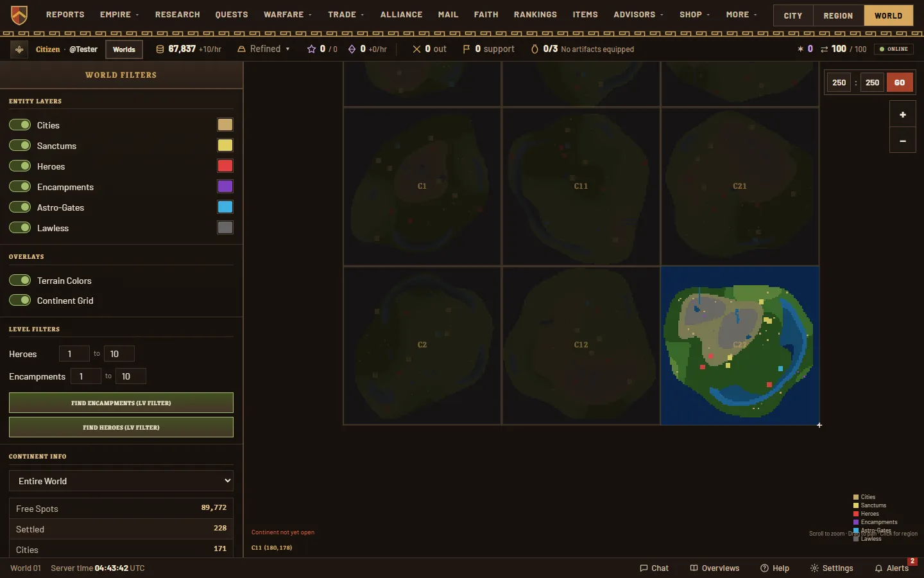Pick the Heroes red color swatch

point(225,166)
